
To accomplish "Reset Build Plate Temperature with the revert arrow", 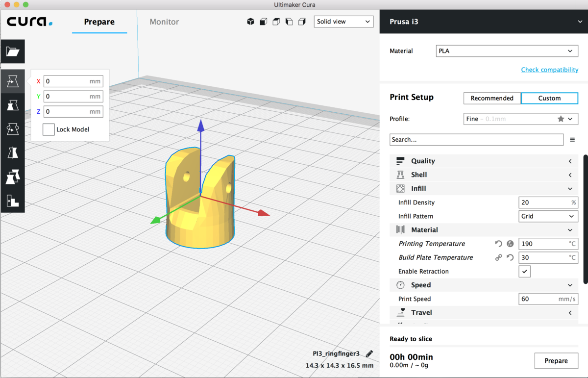I will click(x=511, y=257).
